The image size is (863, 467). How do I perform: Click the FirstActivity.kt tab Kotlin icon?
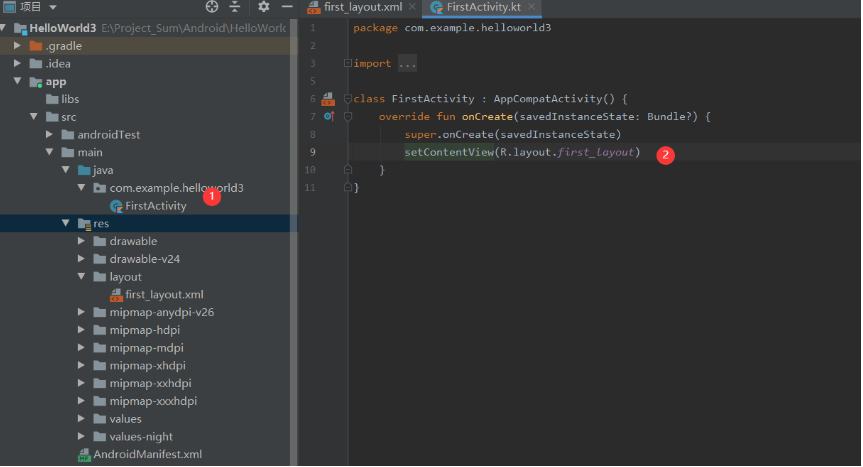(436, 7)
